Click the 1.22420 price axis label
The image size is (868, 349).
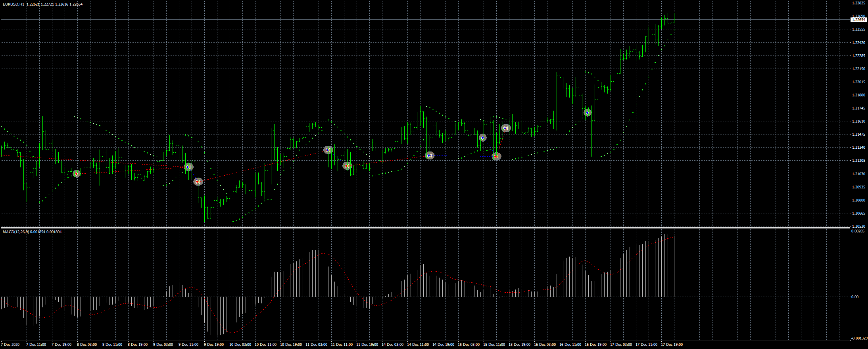coord(859,42)
